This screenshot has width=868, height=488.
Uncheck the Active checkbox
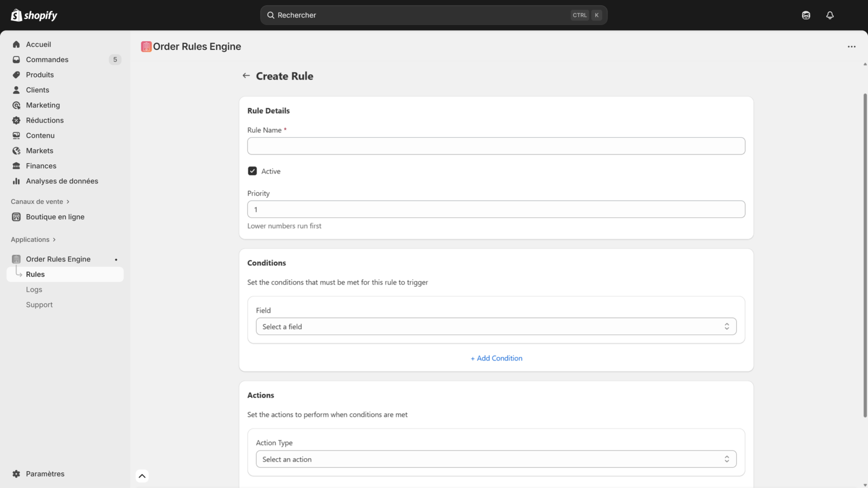252,170
